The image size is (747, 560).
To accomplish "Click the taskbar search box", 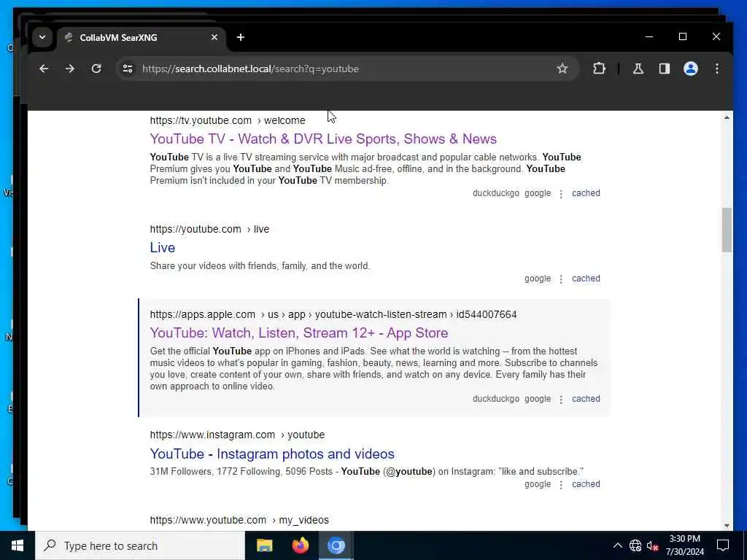I will pyautogui.click(x=140, y=545).
